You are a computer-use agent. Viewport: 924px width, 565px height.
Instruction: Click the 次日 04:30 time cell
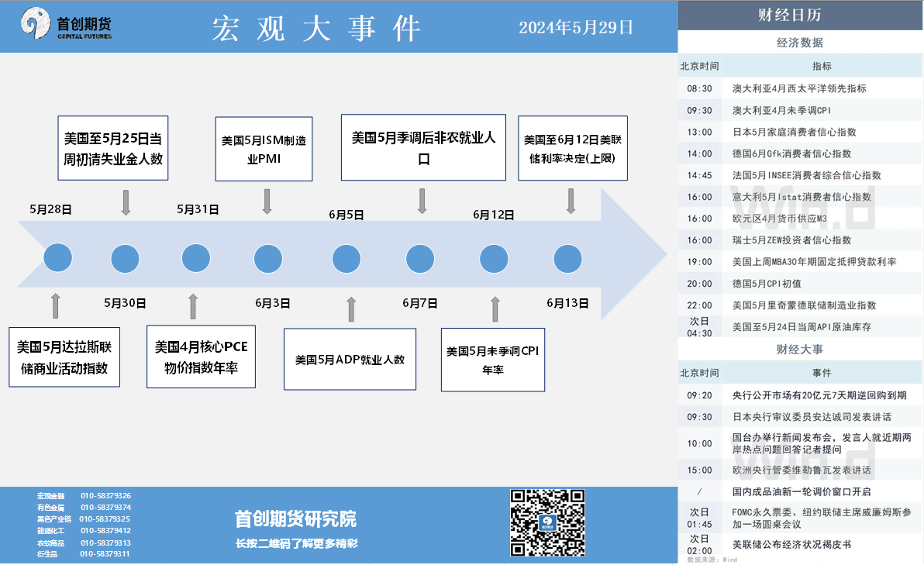pyautogui.click(x=699, y=327)
